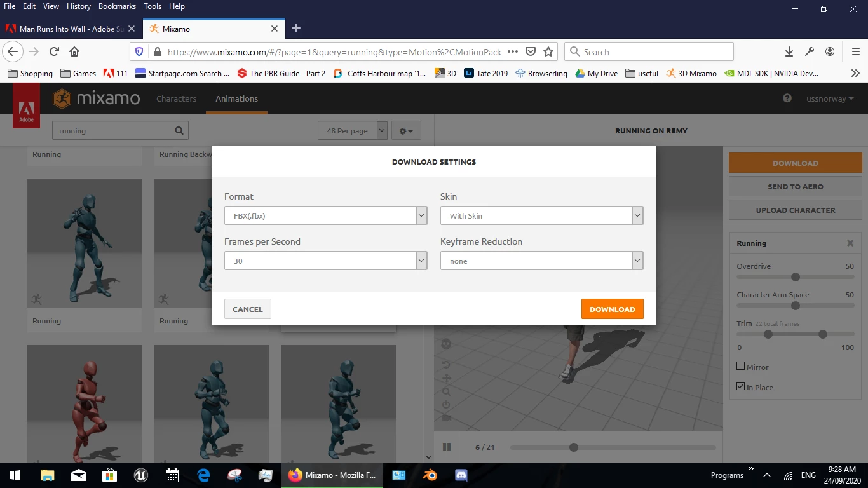The width and height of the screenshot is (868, 488).
Task: Click the search magnifier in animation search box
Action: pos(179,131)
